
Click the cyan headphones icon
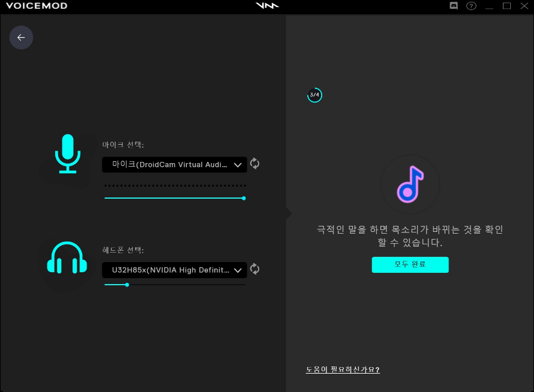coord(67,257)
